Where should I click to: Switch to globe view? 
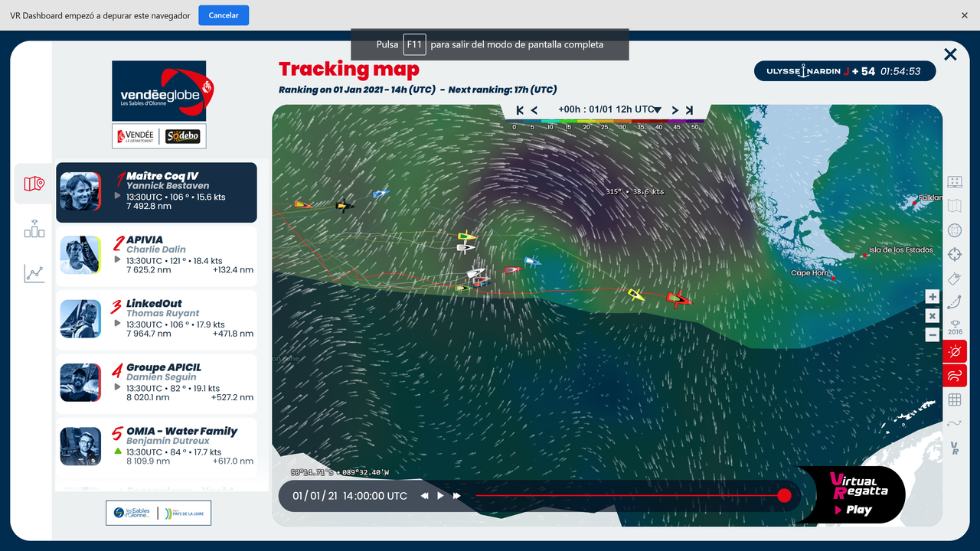click(x=954, y=230)
